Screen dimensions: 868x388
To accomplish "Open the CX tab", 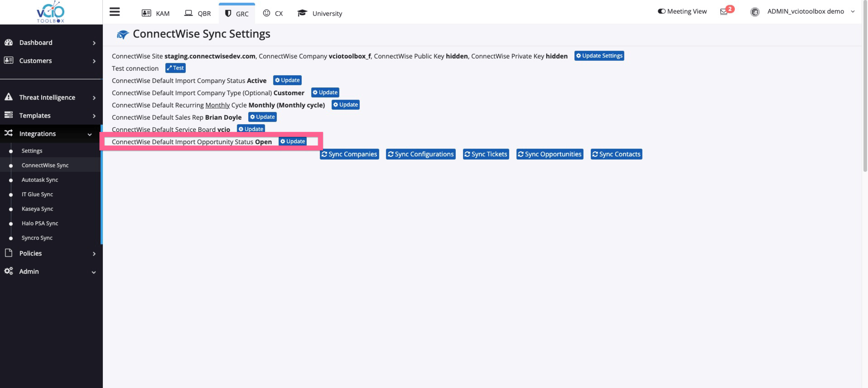I will pyautogui.click(x=273, y=13).
